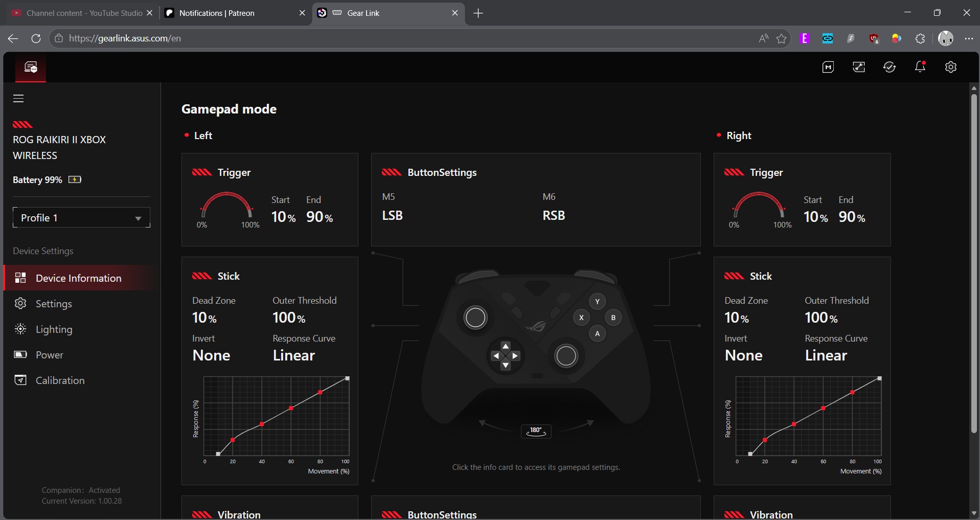
Task: Click the battery charging icon next to 99%
Action: click(75, 179)
